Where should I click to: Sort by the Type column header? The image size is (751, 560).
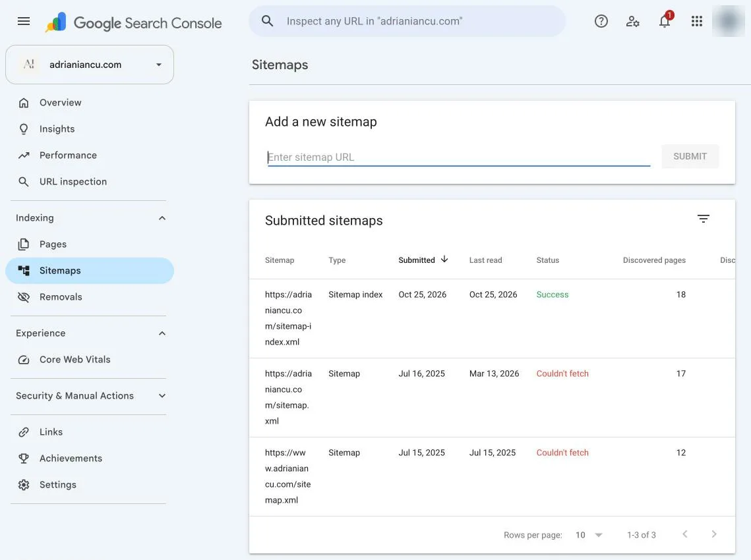tap(337, 260)
